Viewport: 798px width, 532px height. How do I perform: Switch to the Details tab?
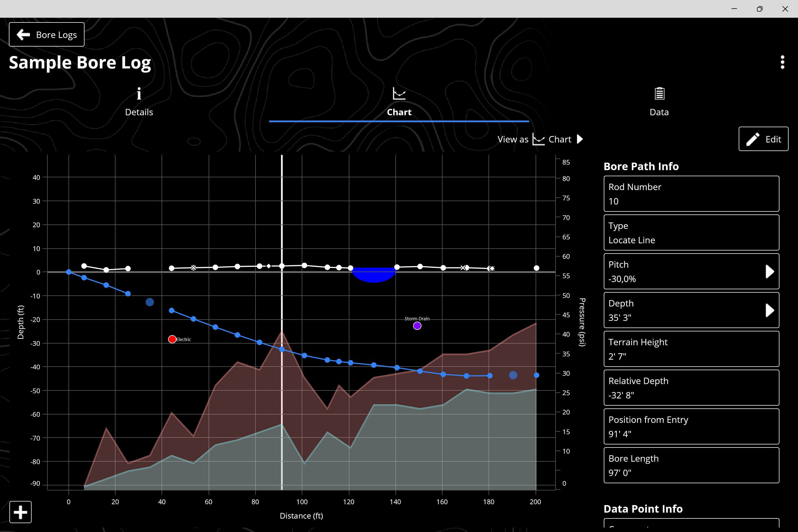tap(139, 102)
